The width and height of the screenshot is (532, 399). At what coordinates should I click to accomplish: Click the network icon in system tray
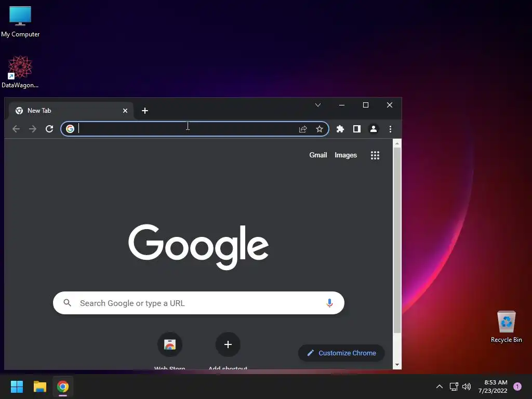coord(454,387)
